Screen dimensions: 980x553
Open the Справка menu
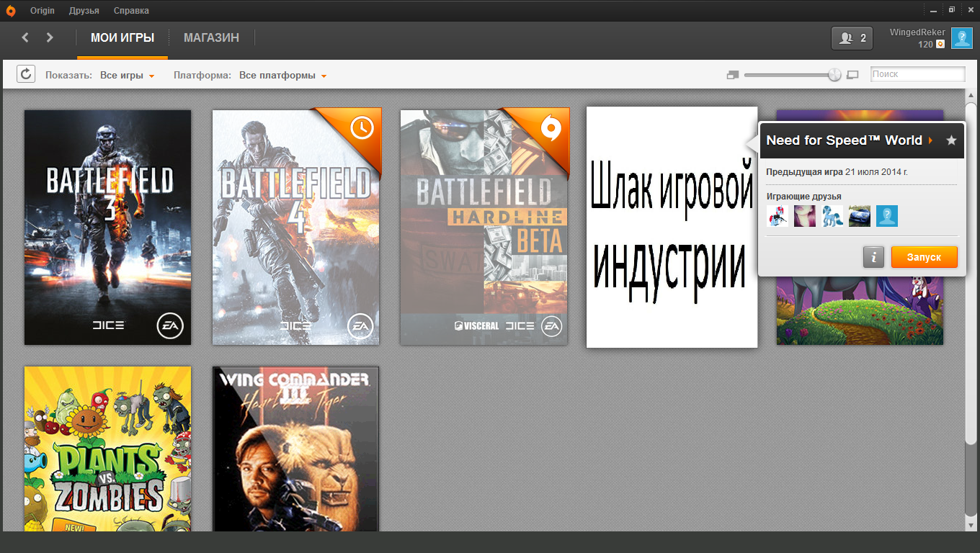click(131, 11)
